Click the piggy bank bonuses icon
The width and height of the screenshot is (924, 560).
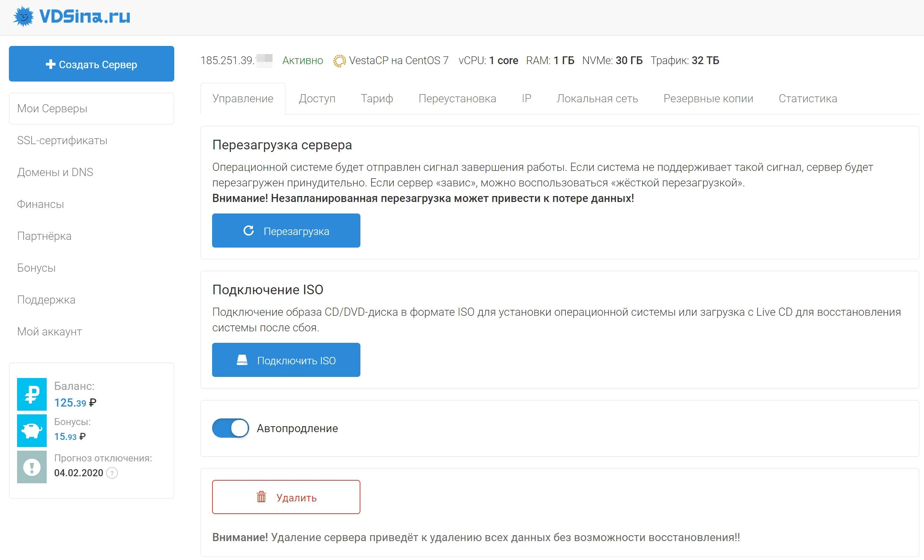(32, 430)
